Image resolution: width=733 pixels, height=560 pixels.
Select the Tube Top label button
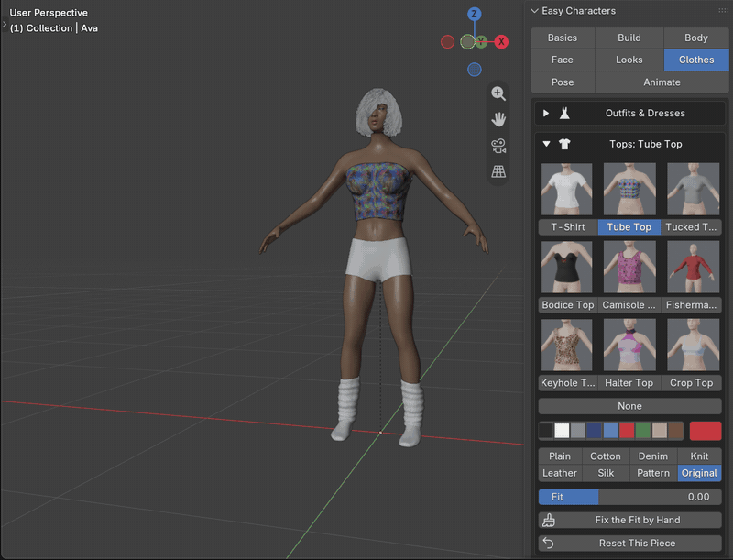point(629,227)
